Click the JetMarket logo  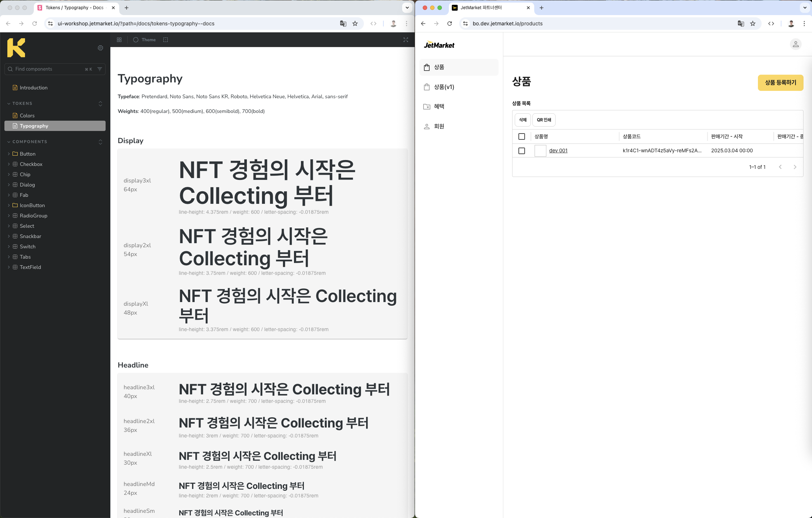pos(439,45)
